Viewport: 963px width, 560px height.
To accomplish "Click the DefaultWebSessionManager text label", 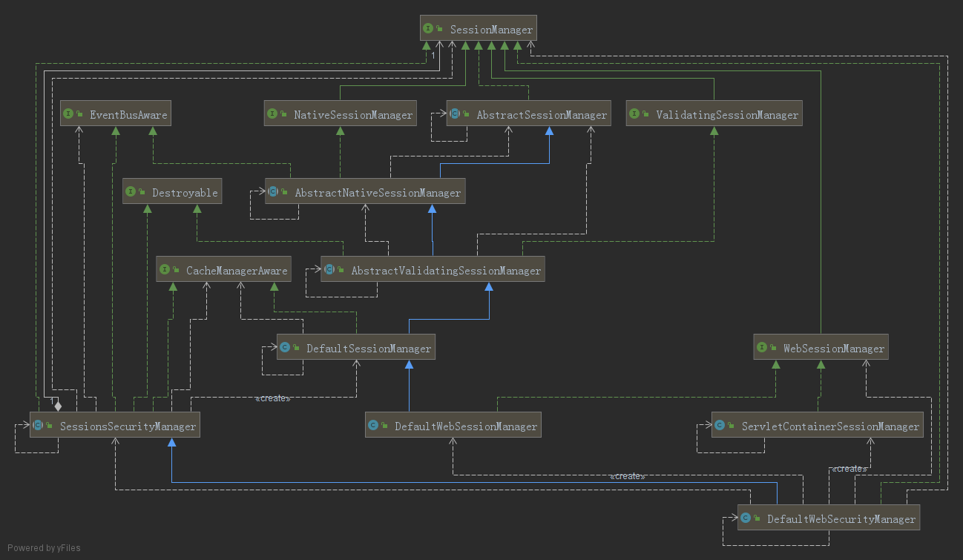I will [466, 426].
